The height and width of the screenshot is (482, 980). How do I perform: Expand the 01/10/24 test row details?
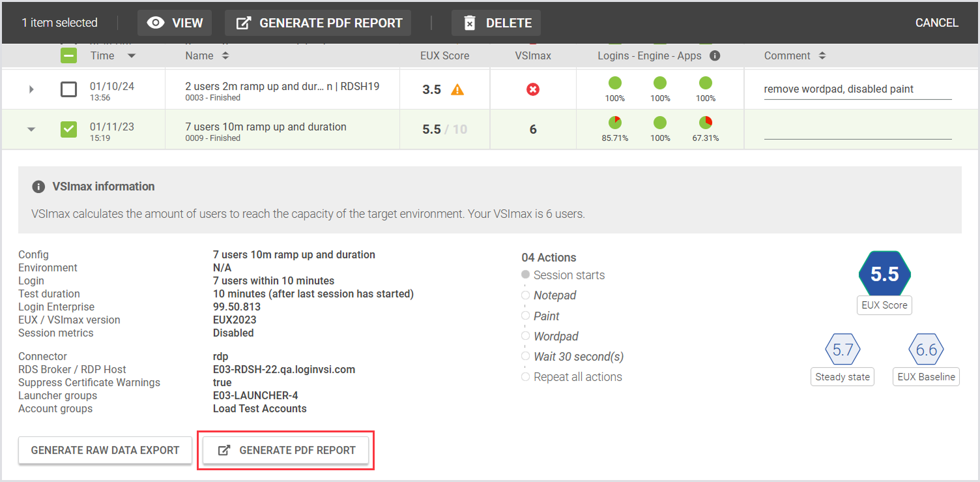[x=31, y=89]
